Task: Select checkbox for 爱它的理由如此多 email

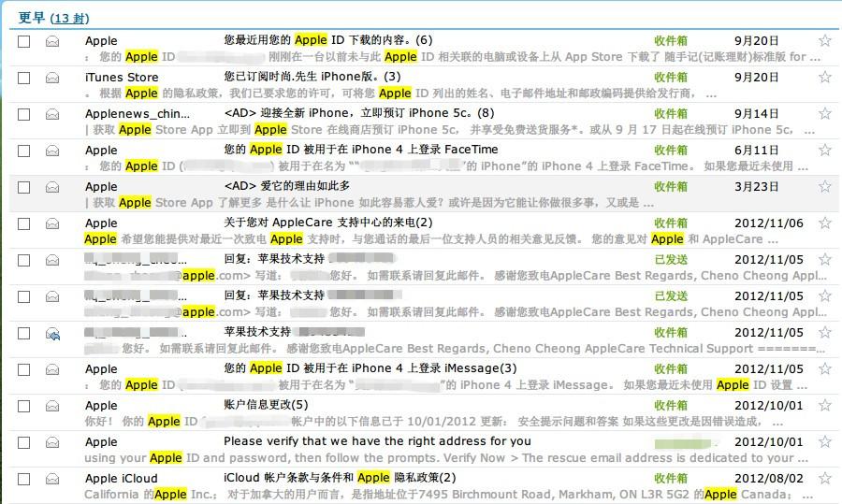Action: click(x=23, y=187)
